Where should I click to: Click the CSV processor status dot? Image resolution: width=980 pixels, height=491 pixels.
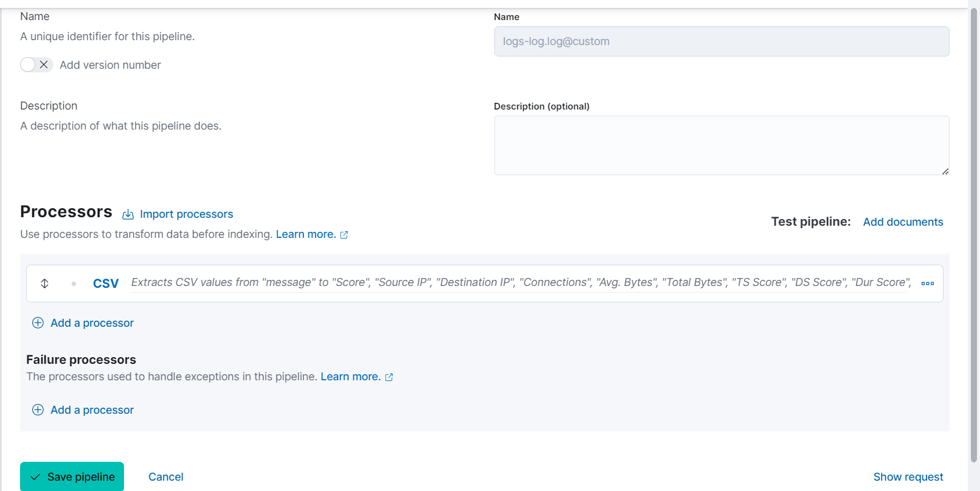point(74,284)
